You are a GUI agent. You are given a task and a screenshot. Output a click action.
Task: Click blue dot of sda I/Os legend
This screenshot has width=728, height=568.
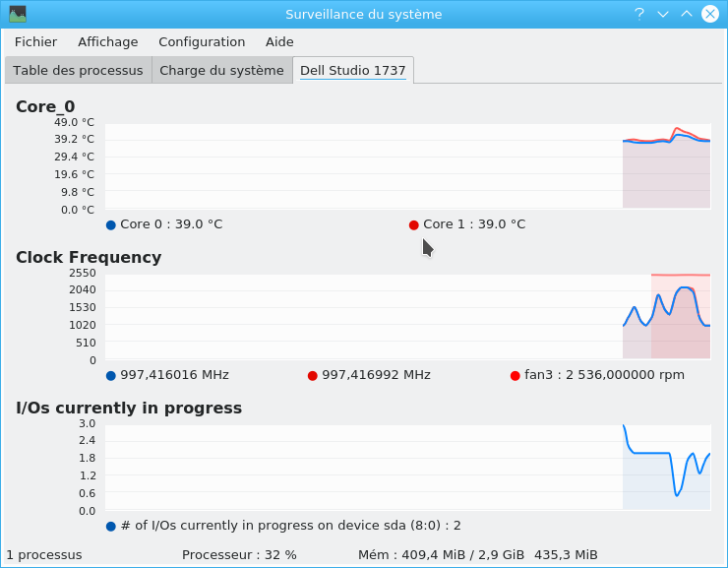(110, 527)
